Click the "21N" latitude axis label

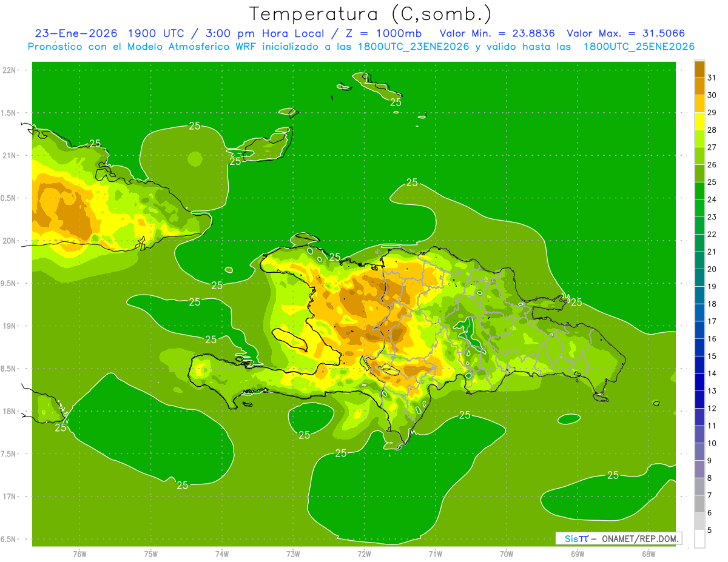click(10, 156)
